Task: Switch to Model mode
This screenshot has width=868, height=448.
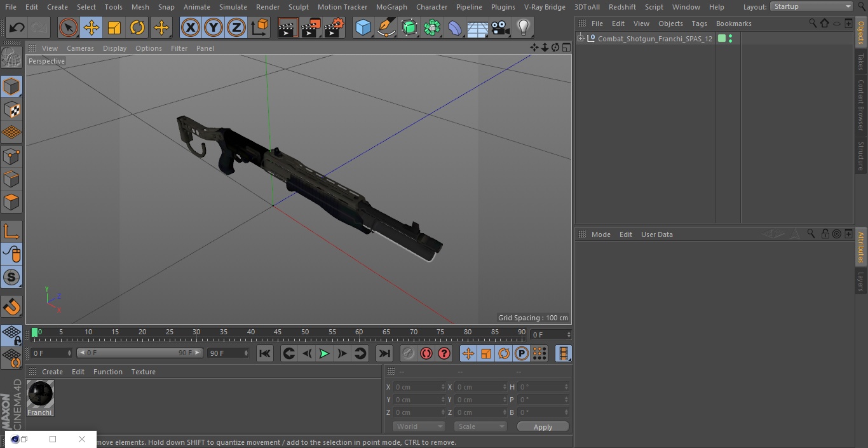Action: point(11,86)
